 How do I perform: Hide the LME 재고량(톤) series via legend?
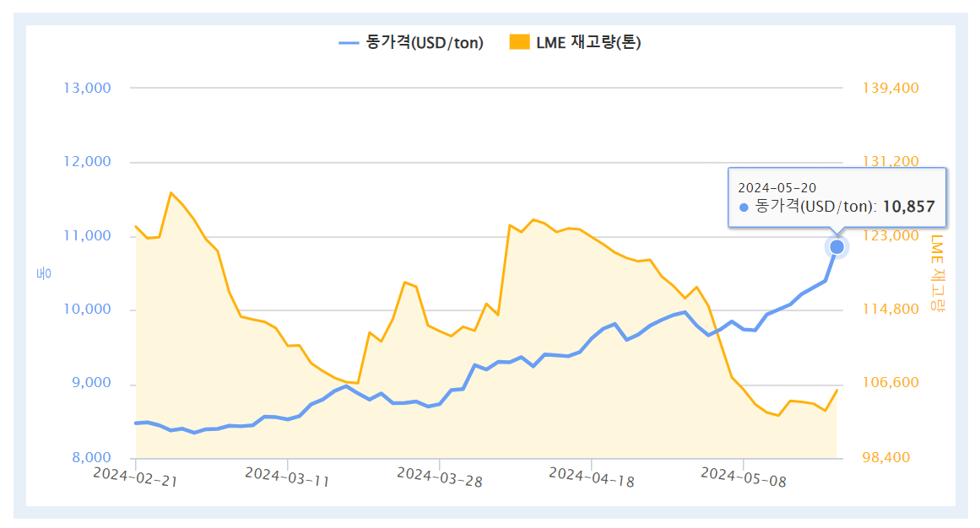click(588, 42)
